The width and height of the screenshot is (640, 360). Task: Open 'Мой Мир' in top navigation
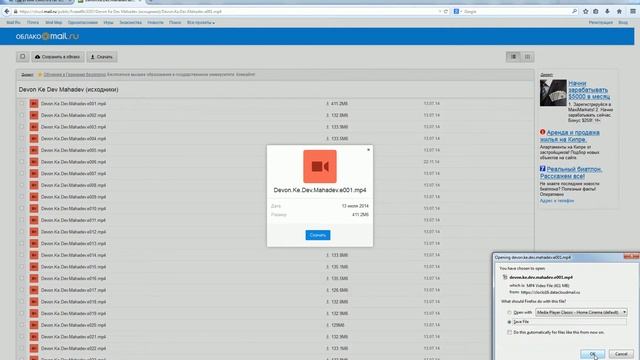coord(53,23)
